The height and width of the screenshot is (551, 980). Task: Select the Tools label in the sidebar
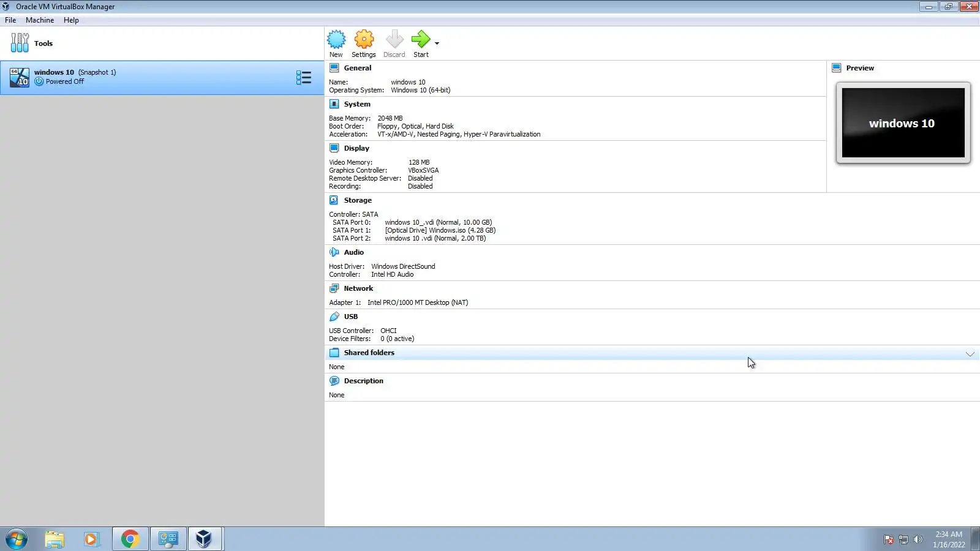click(x=43, y=43)
